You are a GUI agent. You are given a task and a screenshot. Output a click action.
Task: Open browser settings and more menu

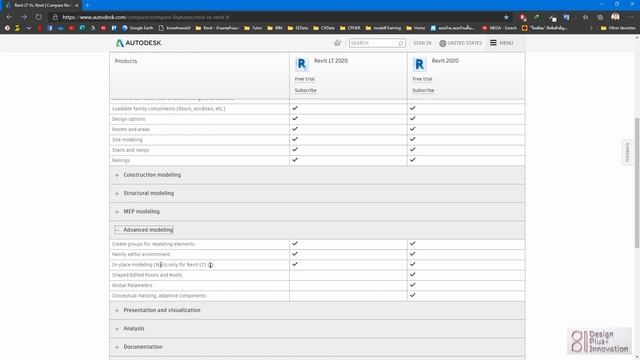(631, 17)
